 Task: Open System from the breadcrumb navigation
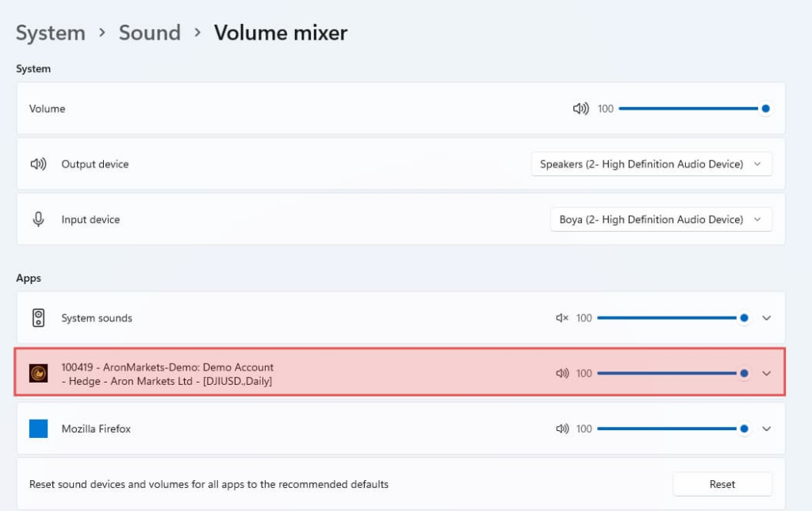click(x=50, y=33)
